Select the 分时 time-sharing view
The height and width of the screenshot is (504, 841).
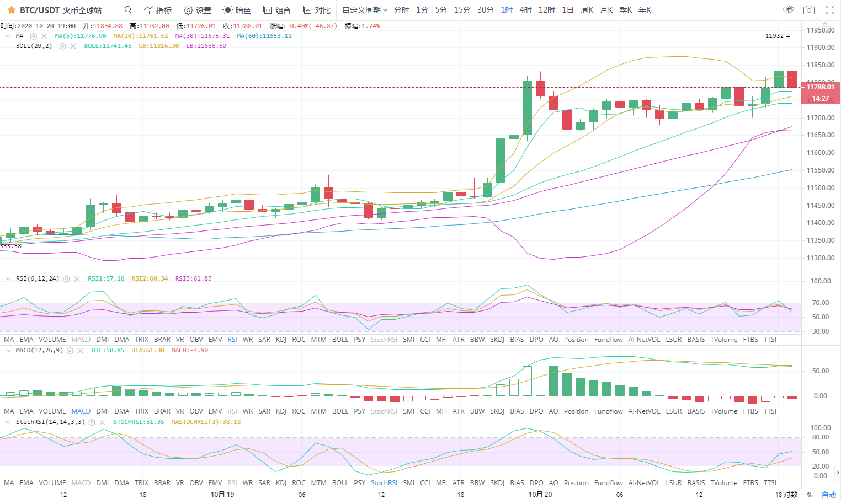coord(402,10)
